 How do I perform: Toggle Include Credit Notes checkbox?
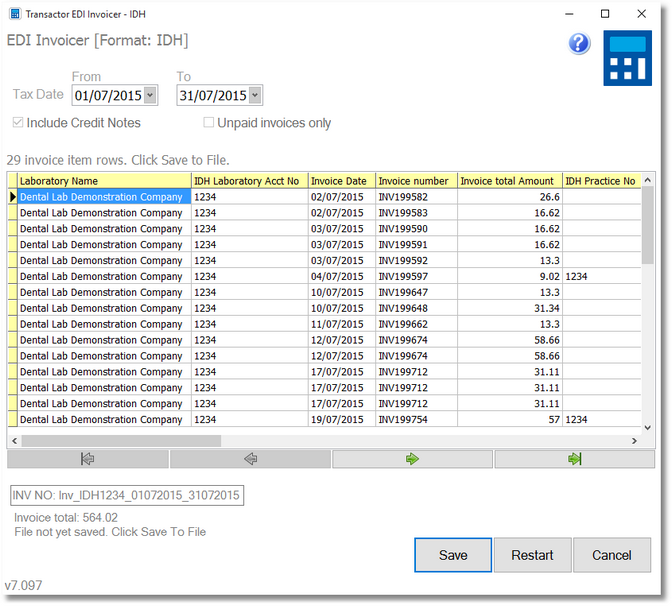pos(18,123)
